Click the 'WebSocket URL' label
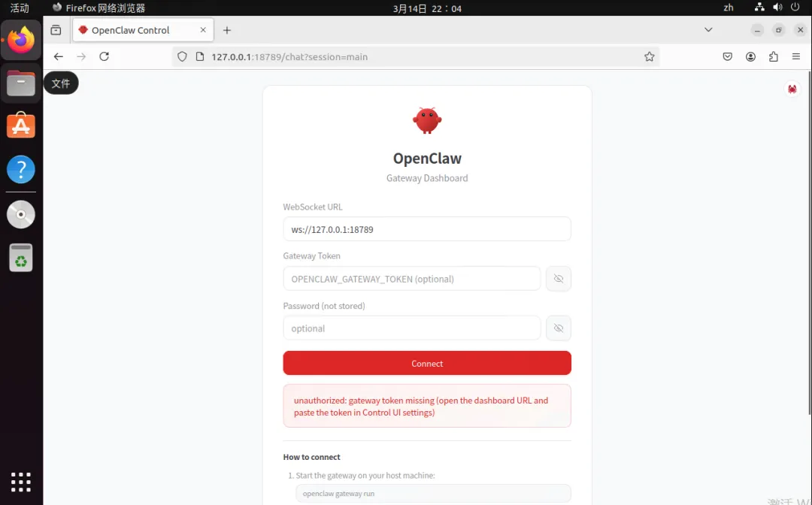812x505 pixels. [x=312, y=207]
